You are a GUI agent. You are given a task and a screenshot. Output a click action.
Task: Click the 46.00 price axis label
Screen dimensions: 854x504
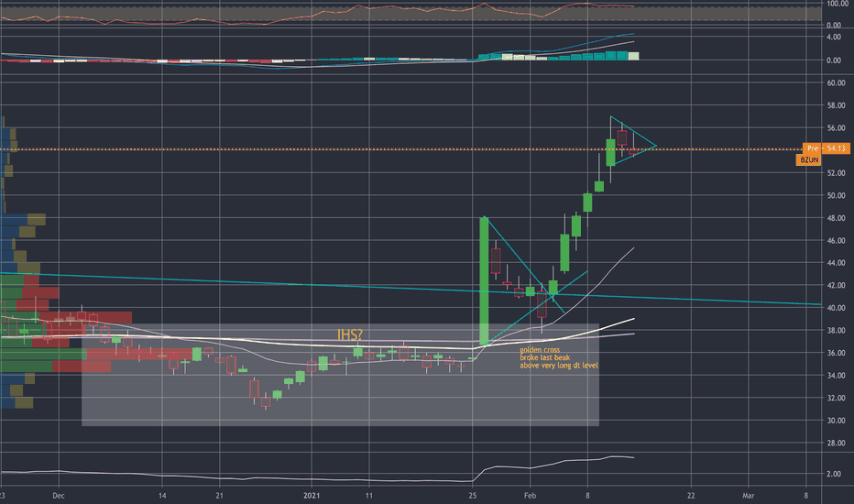[836, 240]
